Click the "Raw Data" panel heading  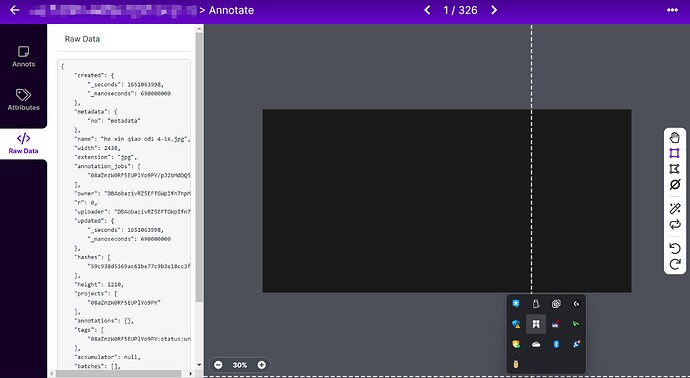(82, 39)
